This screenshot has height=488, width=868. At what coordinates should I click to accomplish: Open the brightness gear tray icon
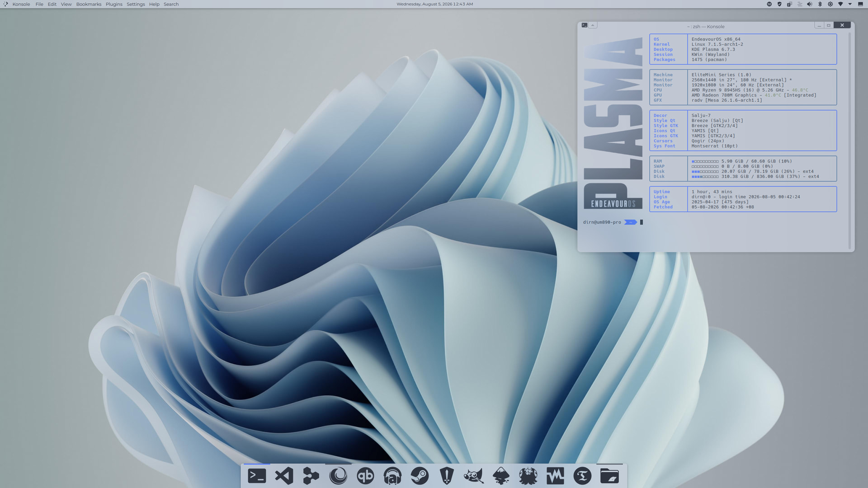click(830, 4)
